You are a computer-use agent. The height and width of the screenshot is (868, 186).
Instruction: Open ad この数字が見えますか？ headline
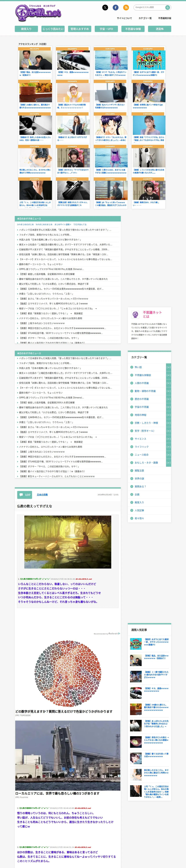pyautogui.click(x=64, y=711)
